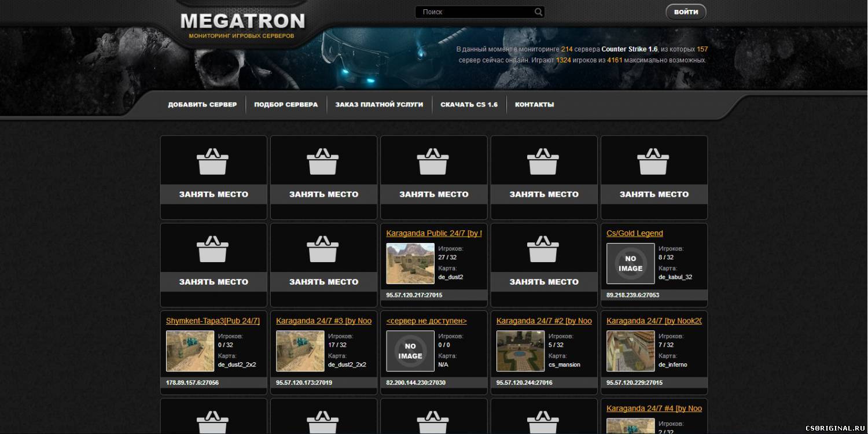Click the ВОЙТИ login button

point(686,12)
